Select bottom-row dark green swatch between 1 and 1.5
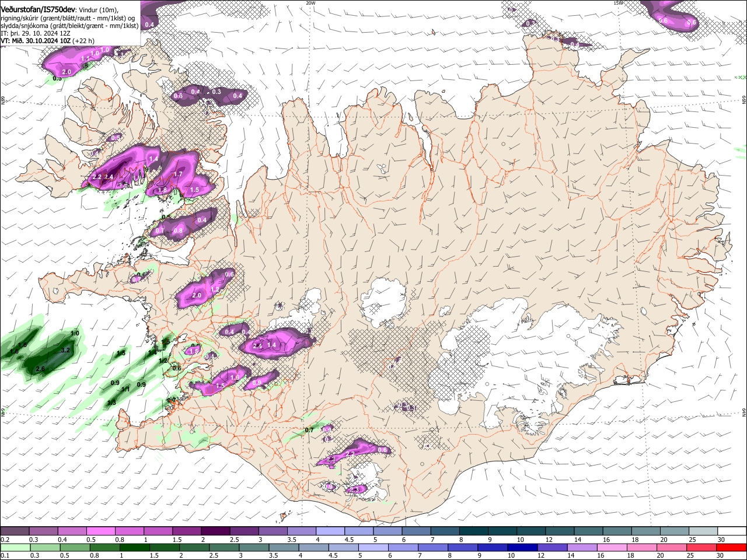This screenshot has width=747, height=560. pyautogui.click(x=134, y=548)
